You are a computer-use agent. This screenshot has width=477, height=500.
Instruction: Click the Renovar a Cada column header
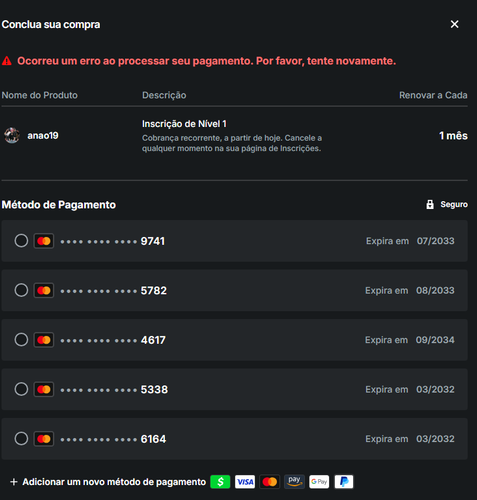(x=433, y=95)
